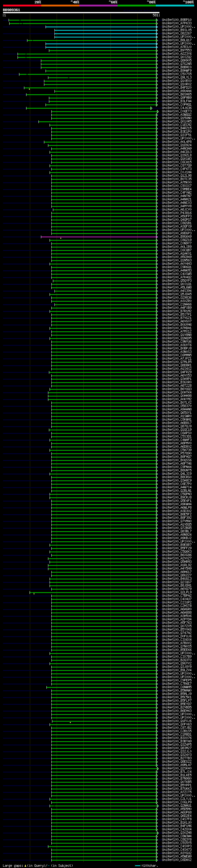The width and height of the screenshot is (197, 868).
Task: Select hit label UniRef100_Q4FRZ9
Action: (x=176, y=372)
